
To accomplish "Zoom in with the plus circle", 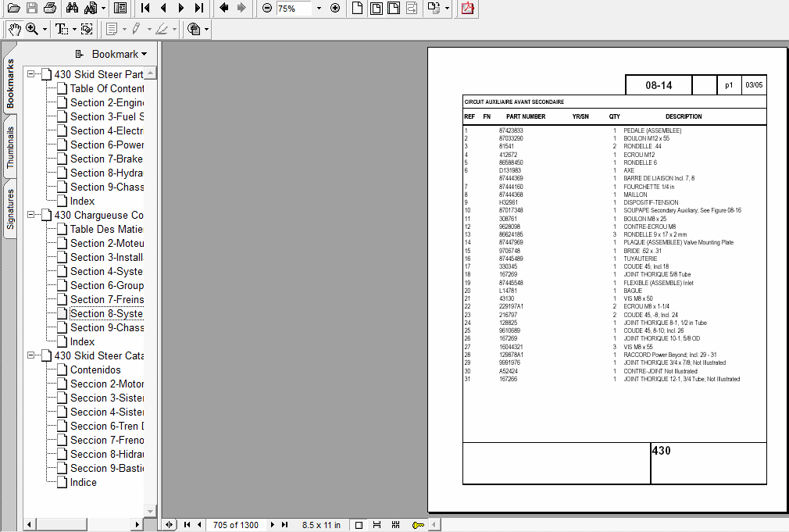I will click(335, 8).
